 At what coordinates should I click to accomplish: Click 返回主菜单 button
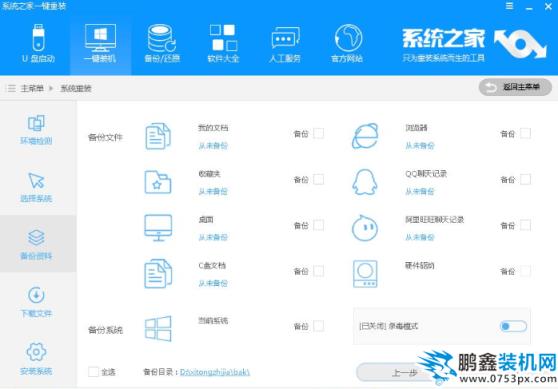click(515, 87)
